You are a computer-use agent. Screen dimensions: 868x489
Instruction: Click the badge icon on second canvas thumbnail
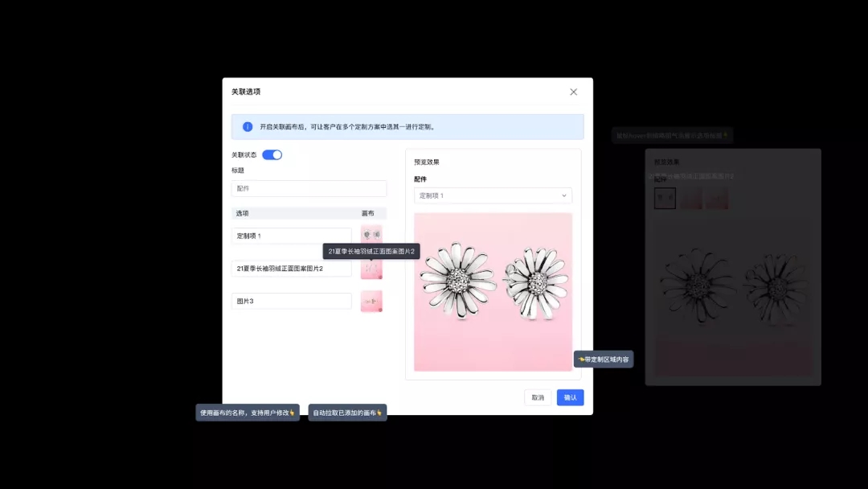(x=379, y=277)
